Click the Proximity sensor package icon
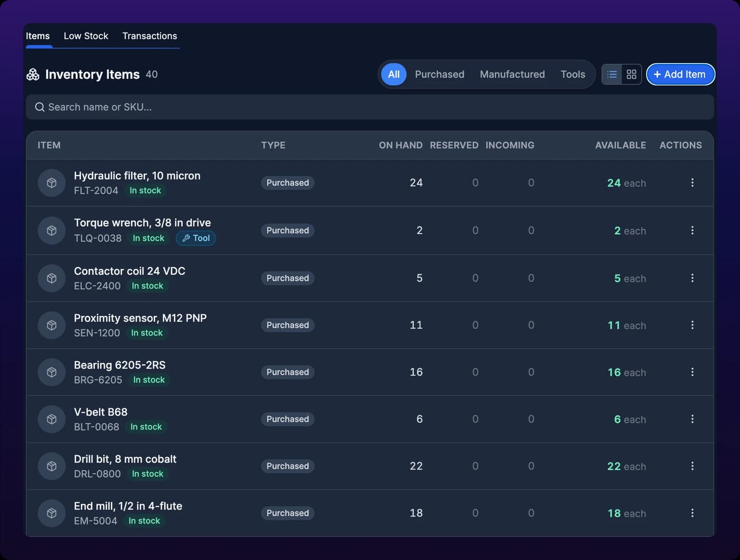This screenshot has height=560, width=740. 52,325
